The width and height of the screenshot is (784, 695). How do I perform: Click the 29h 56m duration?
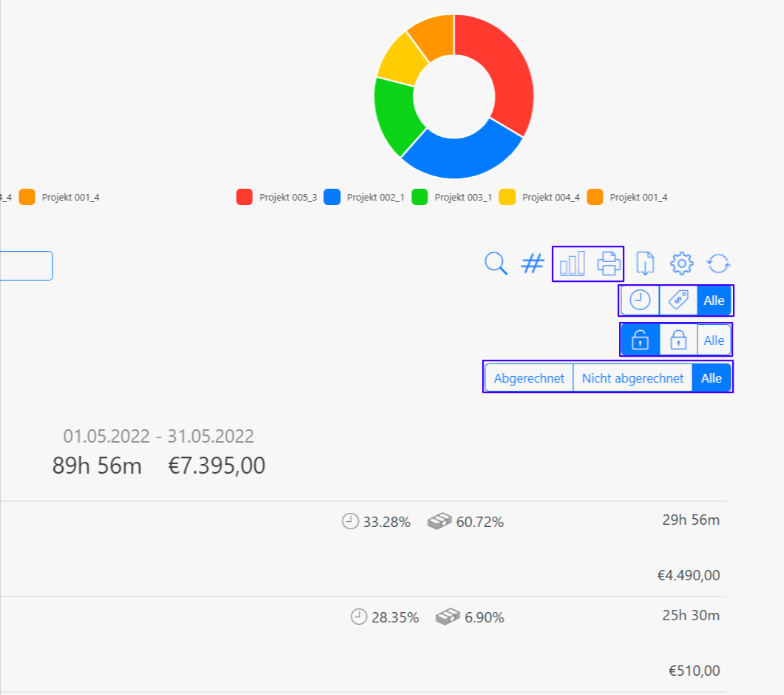pyautogui.click(x=691, y=520)
